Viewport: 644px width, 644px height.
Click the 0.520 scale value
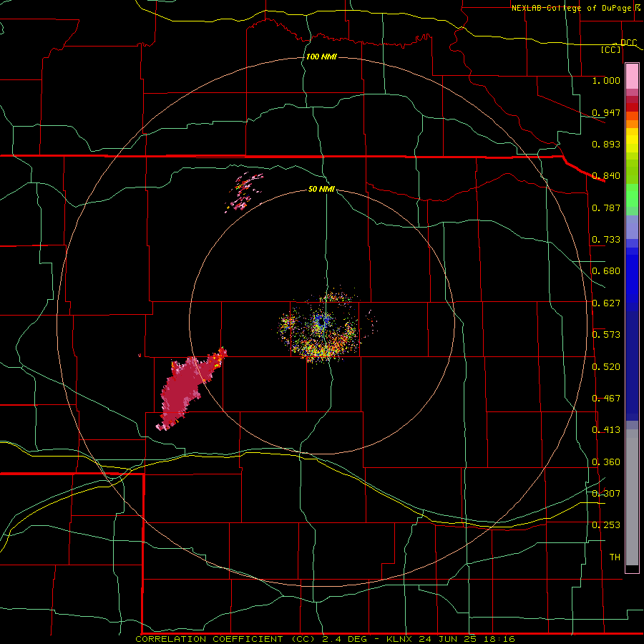[606, 366]
